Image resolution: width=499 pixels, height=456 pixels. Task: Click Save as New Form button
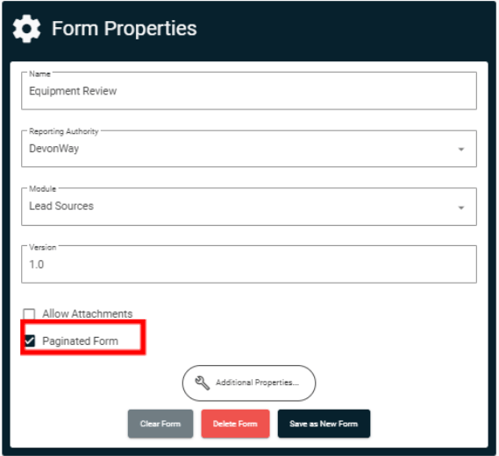click(x=324, y=424)
